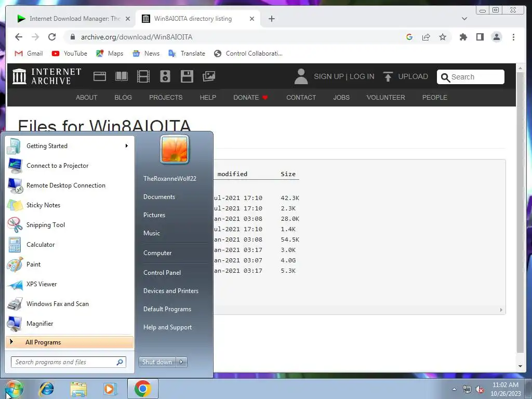Viewport: 532px width, 399px height.
Task: Open Devices and Printers
Action: point(170,291)
